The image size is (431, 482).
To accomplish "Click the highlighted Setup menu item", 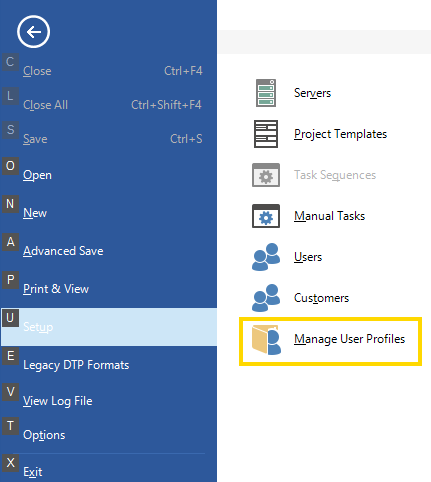I will [x=109, y=327].
